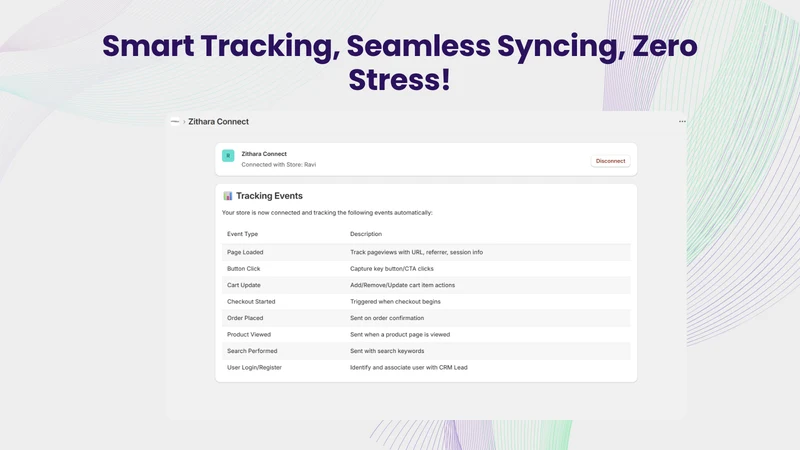The height and width of the screenshot is (450, 800).
Task: Select the Order Placed event row
Action: (426, 318)
